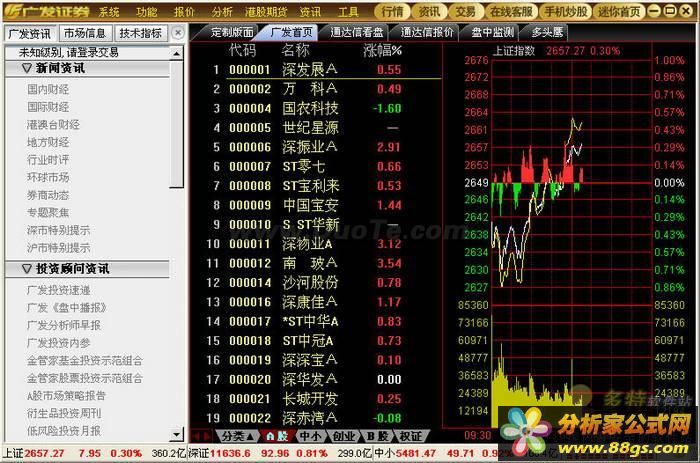Open 低风险投资月报 link
Screen dimensions: 700x463
64,431
